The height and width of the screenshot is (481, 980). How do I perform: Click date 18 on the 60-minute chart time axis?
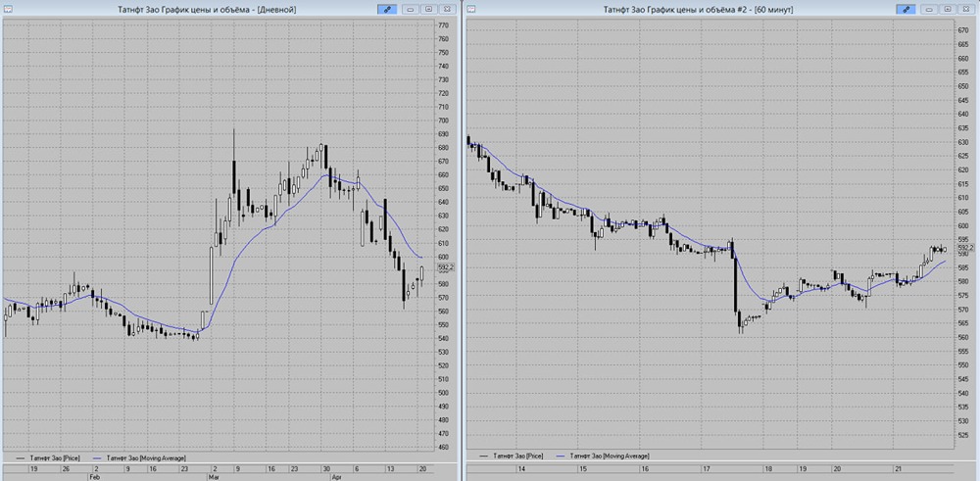click(768, 468)
